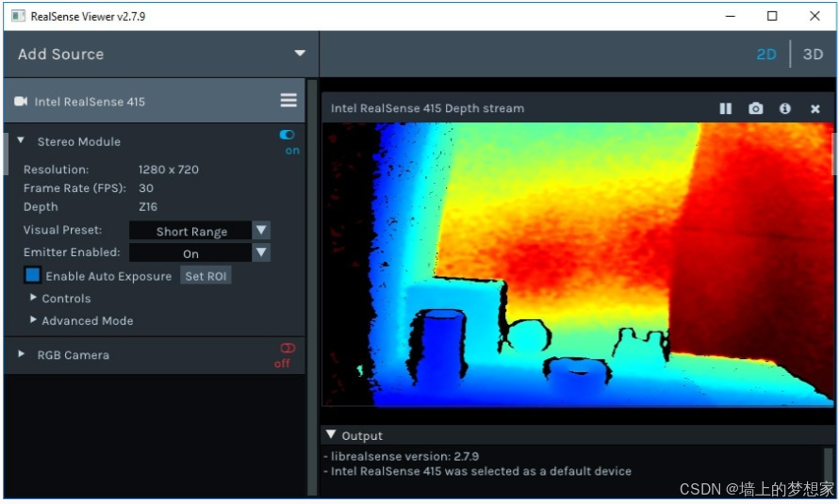Close the RealSense Viewer window
The height and width of the screenshot is (504, 839).
coord(814,16)
